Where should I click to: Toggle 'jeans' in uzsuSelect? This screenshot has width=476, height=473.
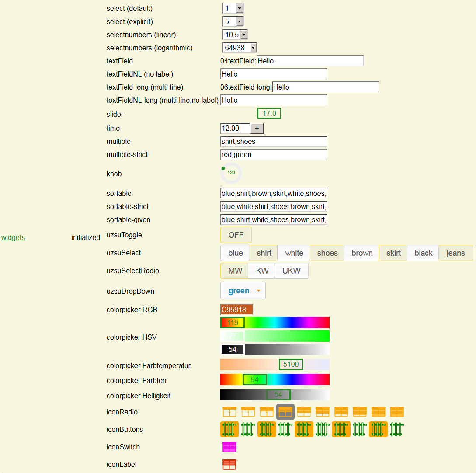click(x=455, y=253)
